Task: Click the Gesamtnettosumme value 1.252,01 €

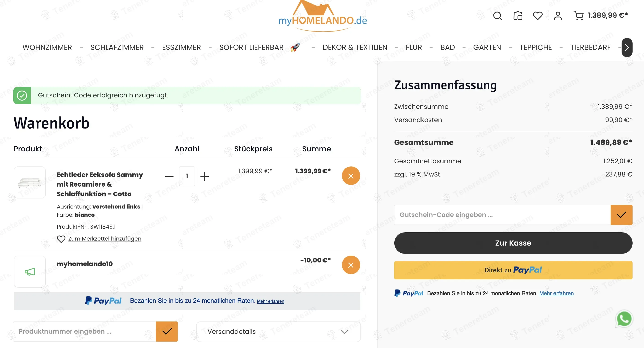Action: [618, 161]
